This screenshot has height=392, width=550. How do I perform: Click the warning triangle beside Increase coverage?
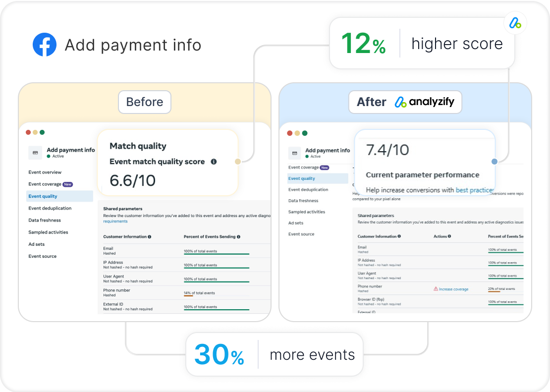pyautogui.click(x=436, y=289)
